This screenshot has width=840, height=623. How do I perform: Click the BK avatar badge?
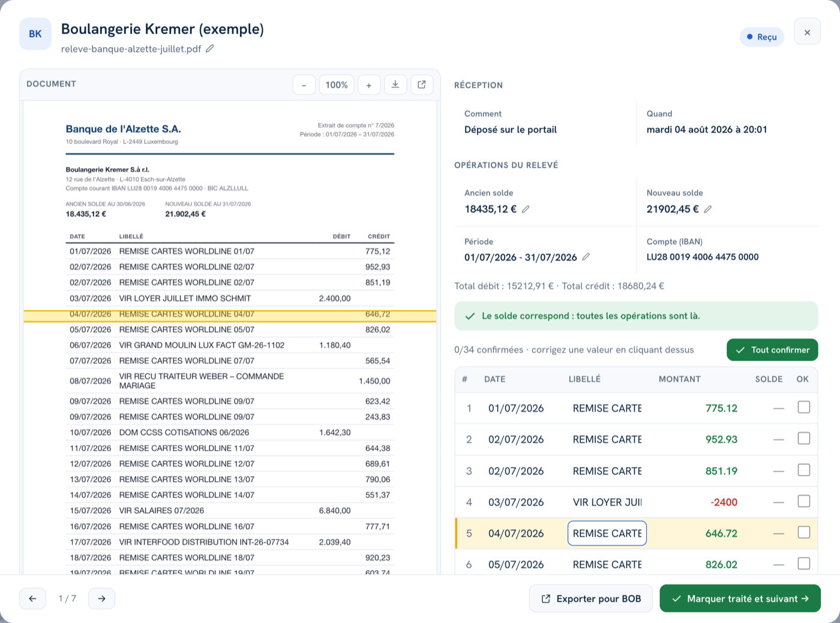35,34
